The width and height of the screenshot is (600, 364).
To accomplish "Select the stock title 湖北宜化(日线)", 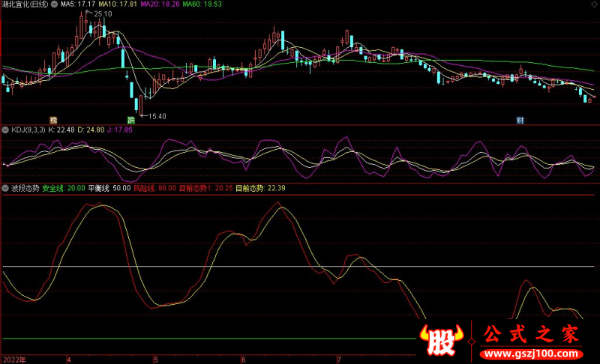I will point(25,4).
